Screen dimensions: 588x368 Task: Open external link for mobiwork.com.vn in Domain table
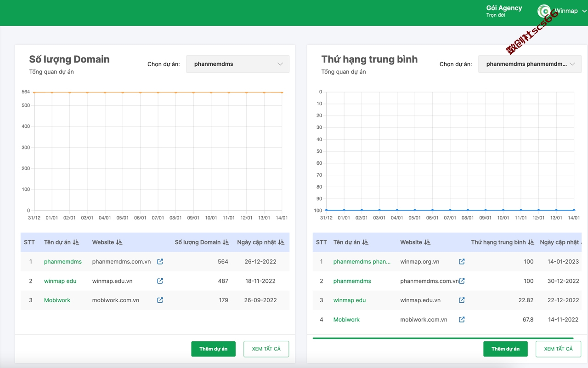pos(160,300)
